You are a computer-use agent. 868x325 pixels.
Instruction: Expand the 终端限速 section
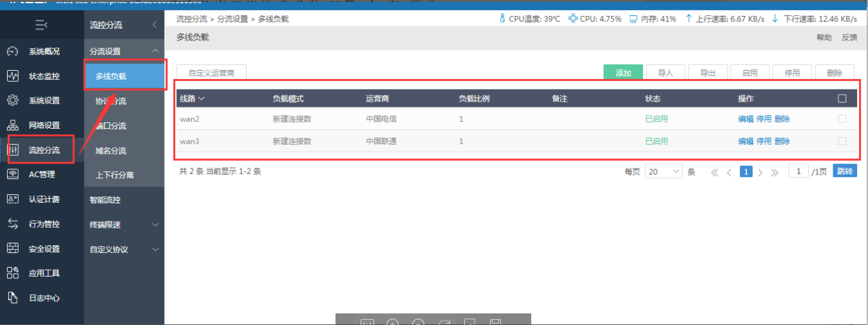click(x=155, y=225)
